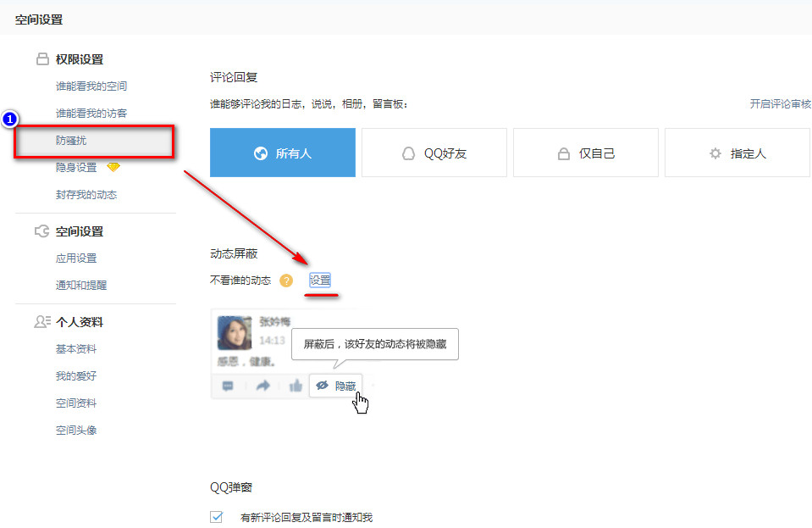Image resolution: width=812 pixels, height=528 pixels.
Task: Click the avatar thumbnail in sample post
Action: [x=235, y=333]
